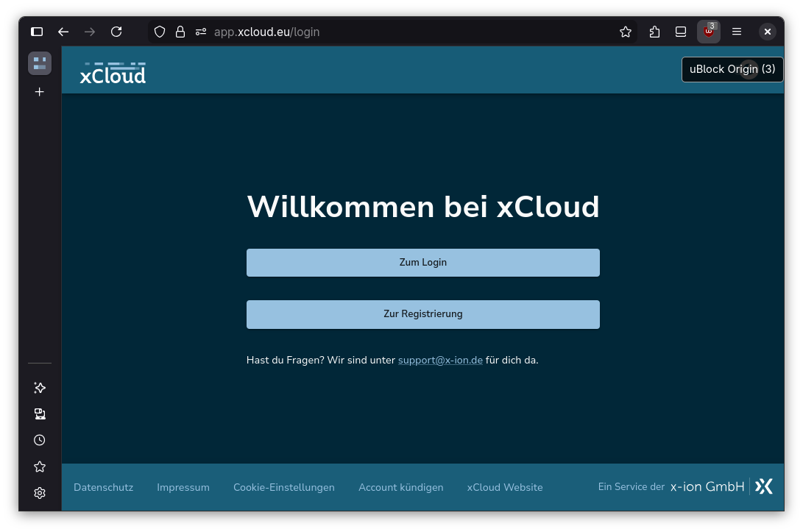This screenshot has width=803, height=532.
Task: Click the Zum Login button
Action: click(423, 262)
